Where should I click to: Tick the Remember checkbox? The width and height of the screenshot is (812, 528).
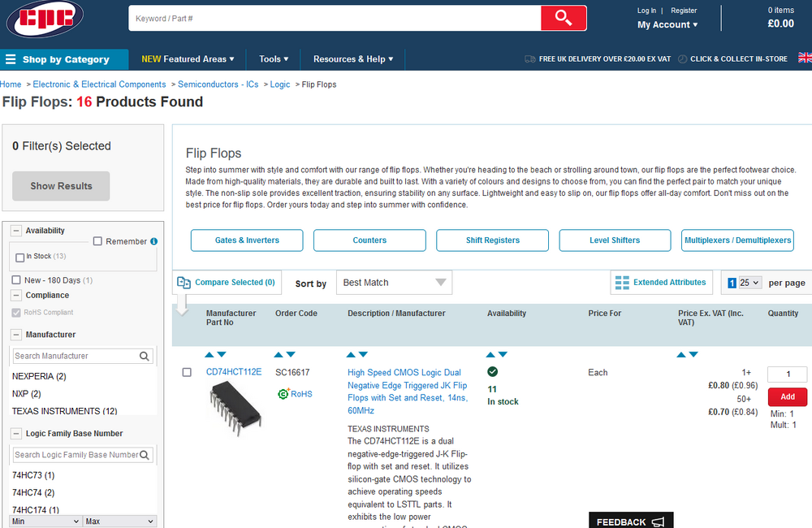(97, 241)
